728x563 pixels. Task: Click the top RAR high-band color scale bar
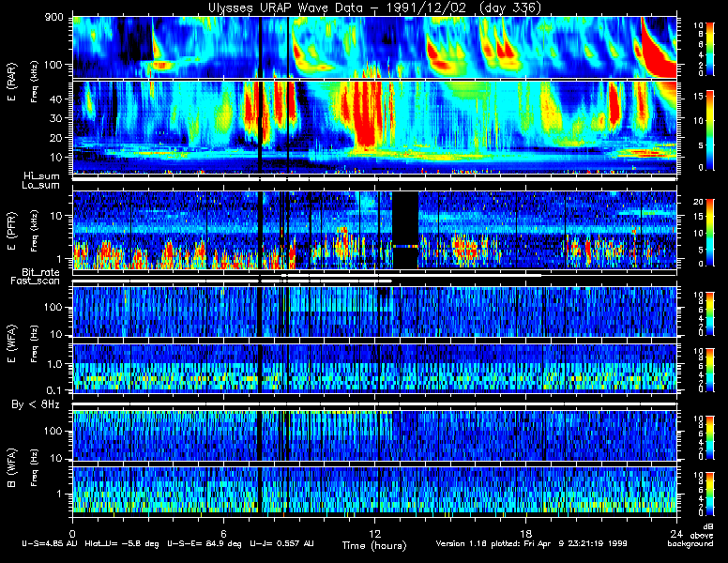710,48
